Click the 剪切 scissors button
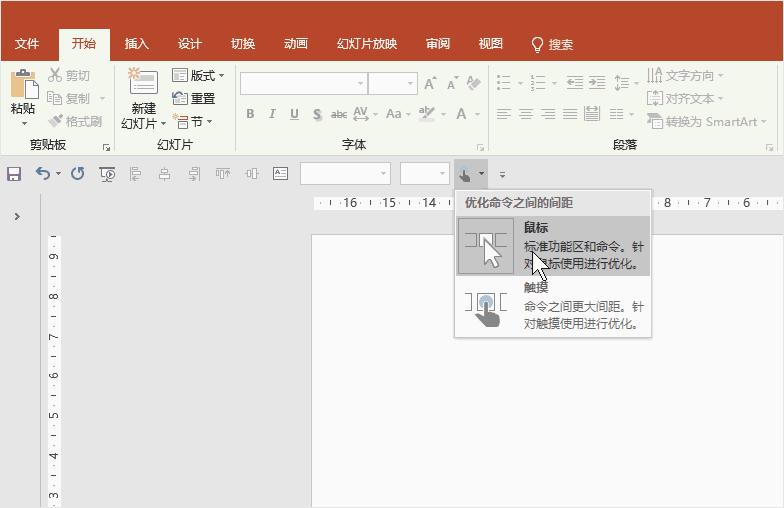Screen dimensions: 784x508 point(69,76)
